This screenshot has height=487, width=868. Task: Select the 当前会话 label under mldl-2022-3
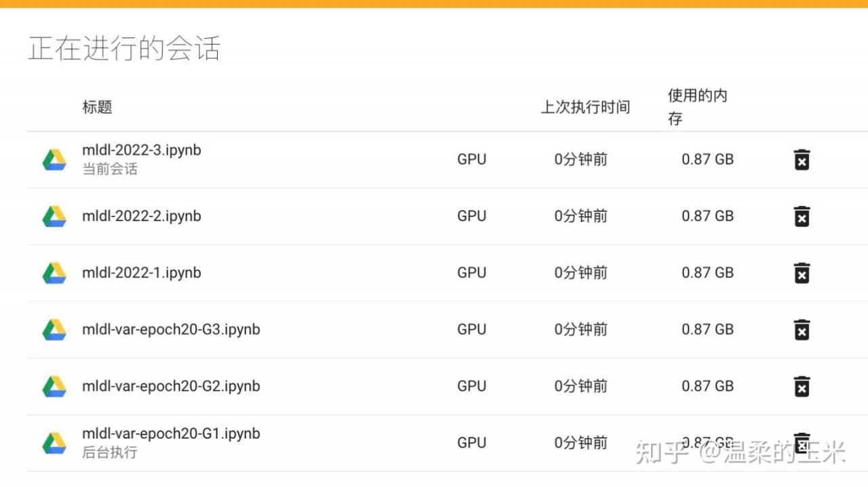[x=110, y=169]
